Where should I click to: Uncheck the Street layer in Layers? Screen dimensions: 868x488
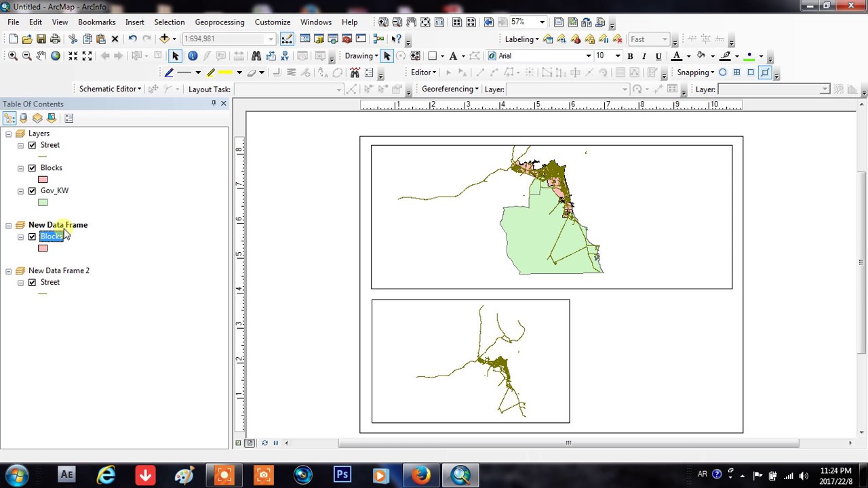click(x=32, y=145)
